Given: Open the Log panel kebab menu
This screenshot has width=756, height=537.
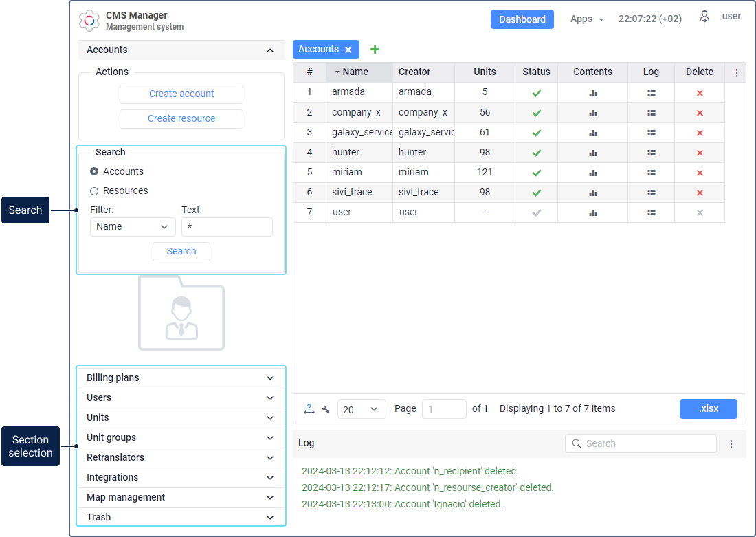Looking at the screenshot, I should 731,444.
